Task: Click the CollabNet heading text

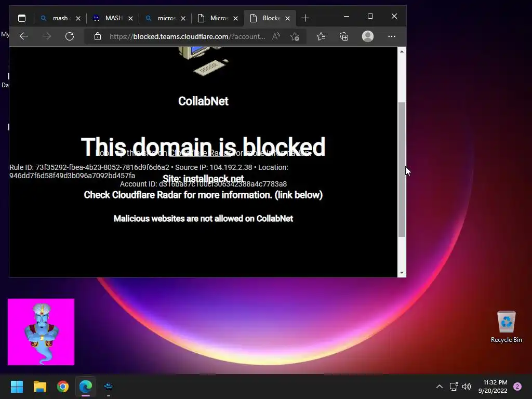Action: tap(203, 101)
